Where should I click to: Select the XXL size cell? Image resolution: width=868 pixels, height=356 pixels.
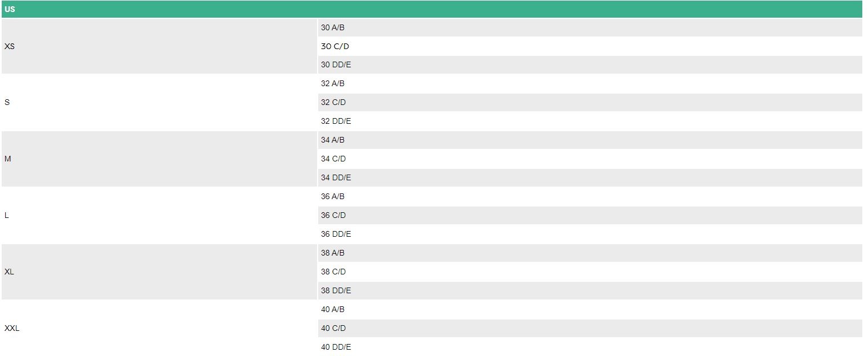[x=159, y=329]
